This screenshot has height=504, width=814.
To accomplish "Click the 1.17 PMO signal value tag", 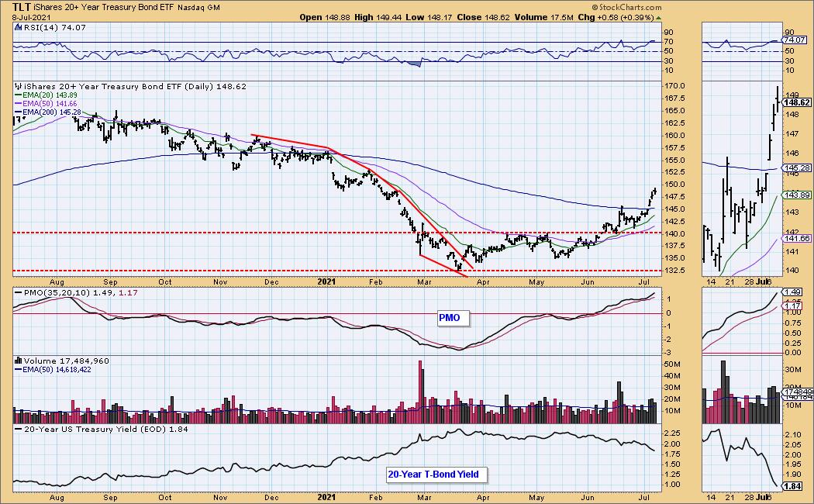I will point(793,307).
